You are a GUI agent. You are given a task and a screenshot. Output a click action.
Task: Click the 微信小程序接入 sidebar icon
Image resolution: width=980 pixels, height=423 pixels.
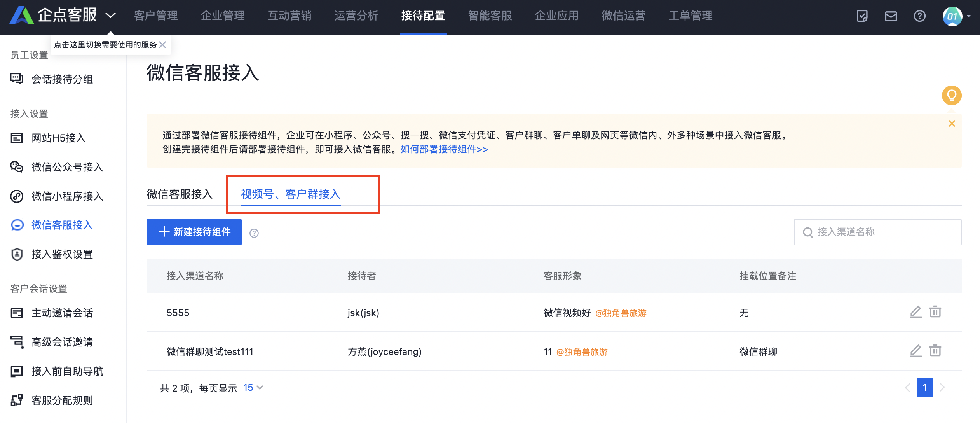point(17,196)
